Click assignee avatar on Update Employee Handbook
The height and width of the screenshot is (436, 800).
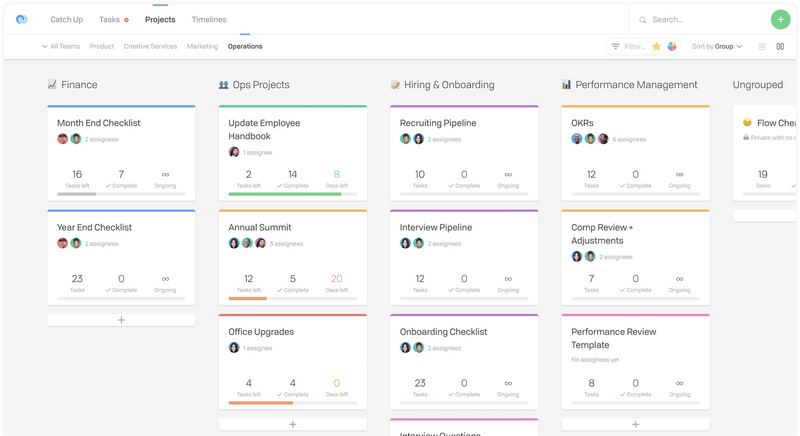click(x=234, y=152)
